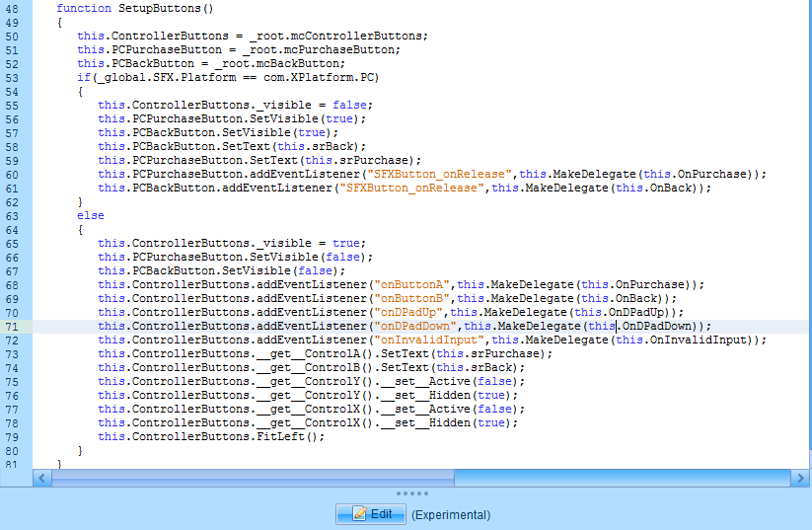This screenshot has width=812, height=530.
Task: Click the horizontal scrollbar left arrow
Action: [x=41, y=478]
